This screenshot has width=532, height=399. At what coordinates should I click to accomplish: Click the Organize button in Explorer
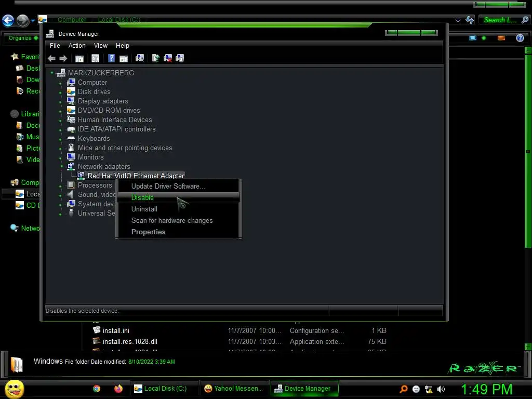(x=23, y=38)
